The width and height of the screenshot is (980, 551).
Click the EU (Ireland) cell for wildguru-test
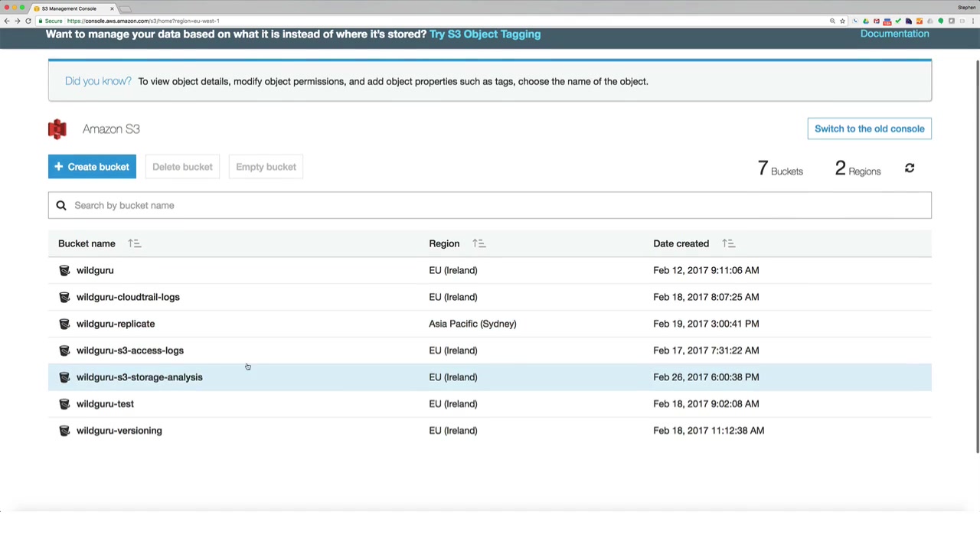click(453, 404)
